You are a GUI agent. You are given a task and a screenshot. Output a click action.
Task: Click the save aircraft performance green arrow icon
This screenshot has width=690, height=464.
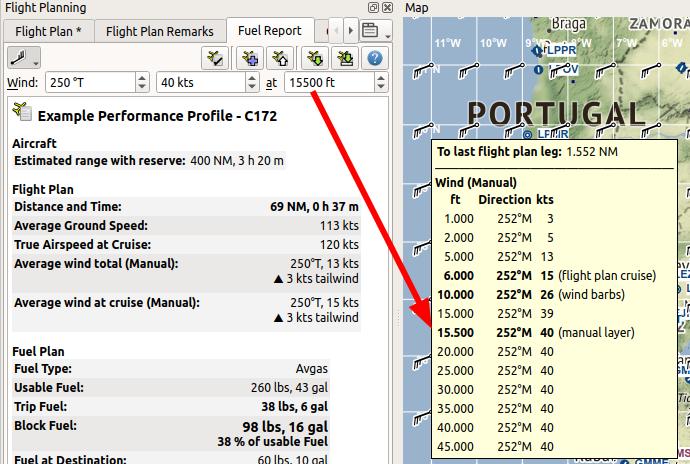point(315,58)
